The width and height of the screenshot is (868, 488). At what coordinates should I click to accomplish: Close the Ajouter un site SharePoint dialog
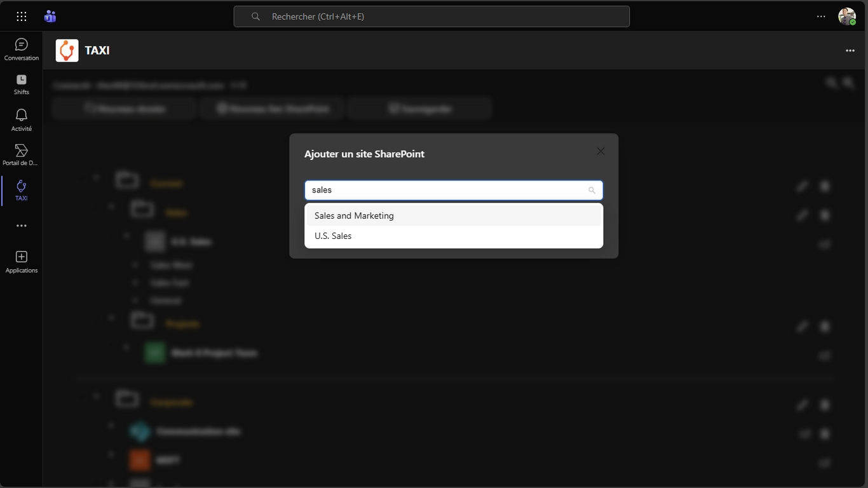point(600,151)
